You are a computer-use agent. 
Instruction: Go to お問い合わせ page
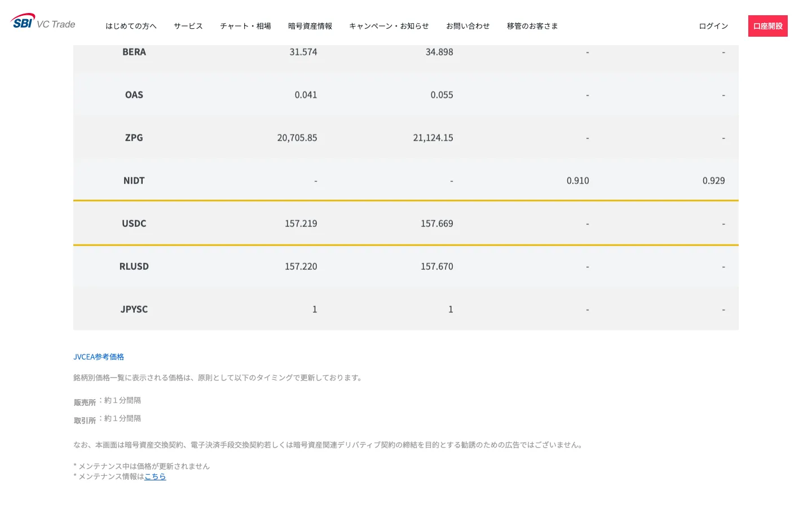pyautogui.click(x=468, y=26)
